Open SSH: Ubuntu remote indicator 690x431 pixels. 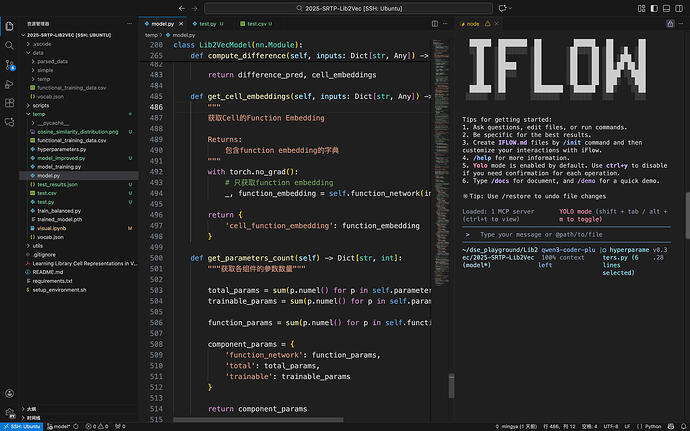pos(22,426)
